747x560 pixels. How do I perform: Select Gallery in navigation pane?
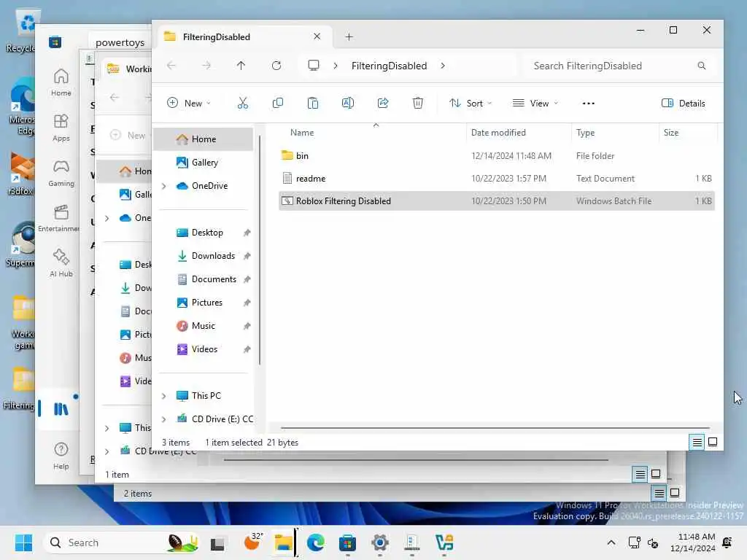204,163
